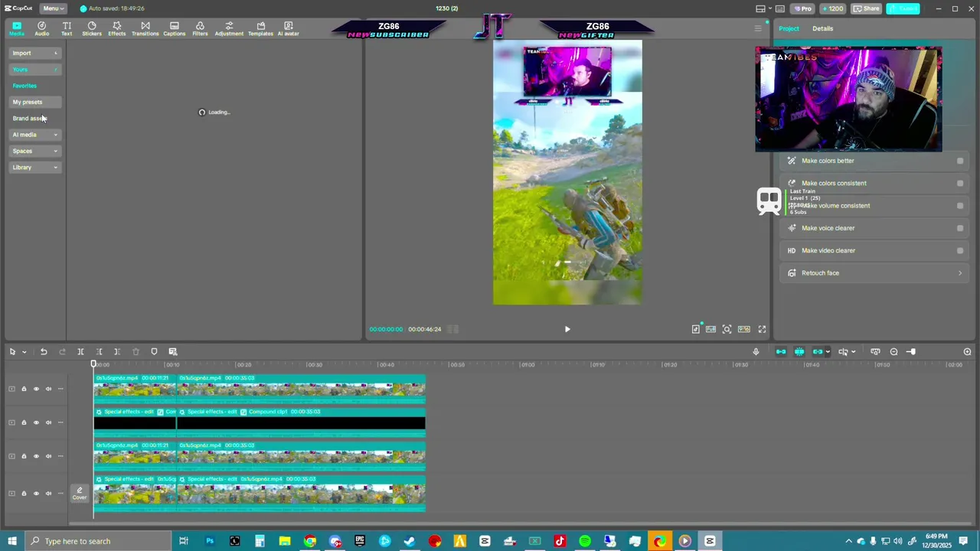Open the Effects tab
This screenshot has width=980, height=551.
pyautogui.click(x=116, y=28)
